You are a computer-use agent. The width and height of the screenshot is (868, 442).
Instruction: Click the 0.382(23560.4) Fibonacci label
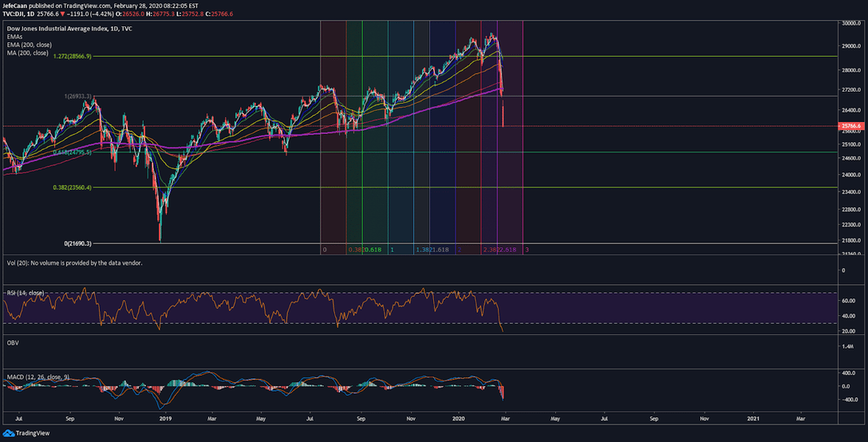click(73, 187)
